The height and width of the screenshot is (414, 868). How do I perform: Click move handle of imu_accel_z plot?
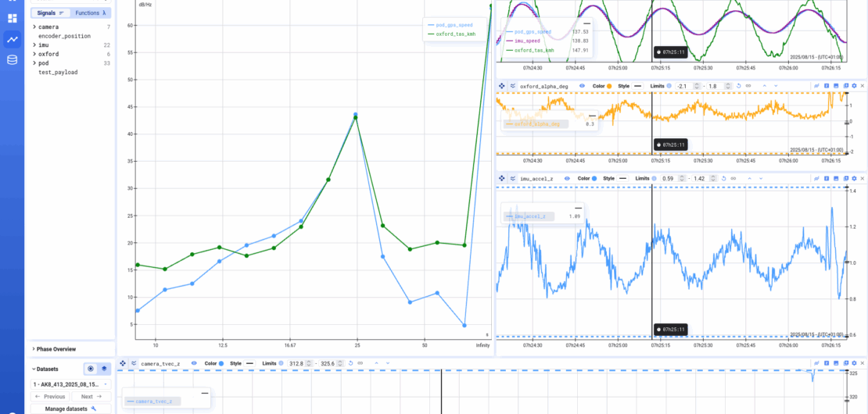coord(501,179)
